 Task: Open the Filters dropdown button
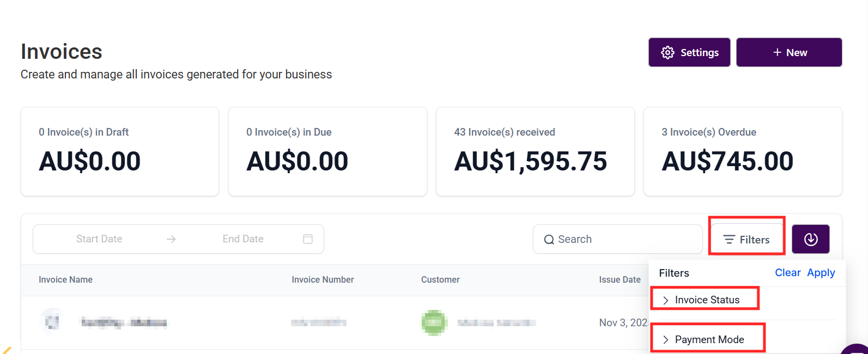746,240
